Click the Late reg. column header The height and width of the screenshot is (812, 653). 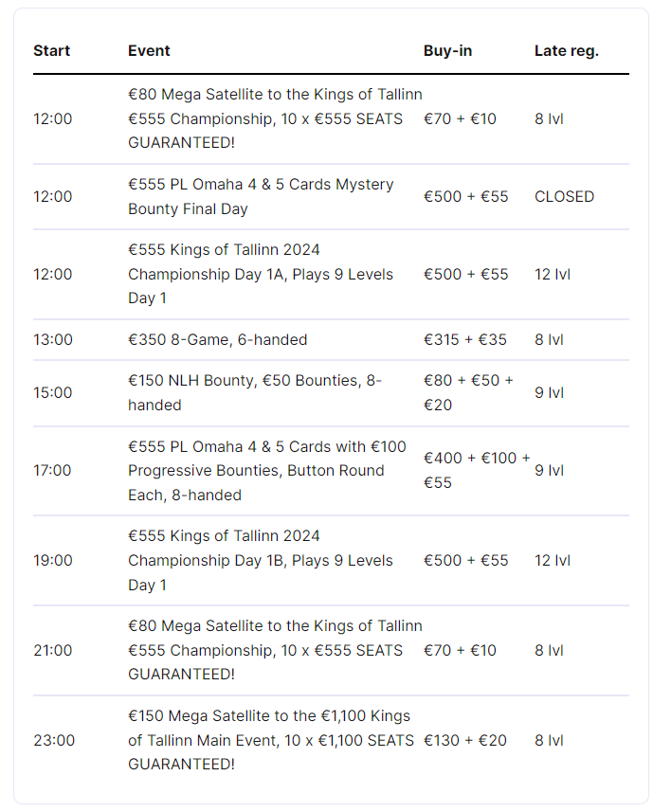coord(566,50)
